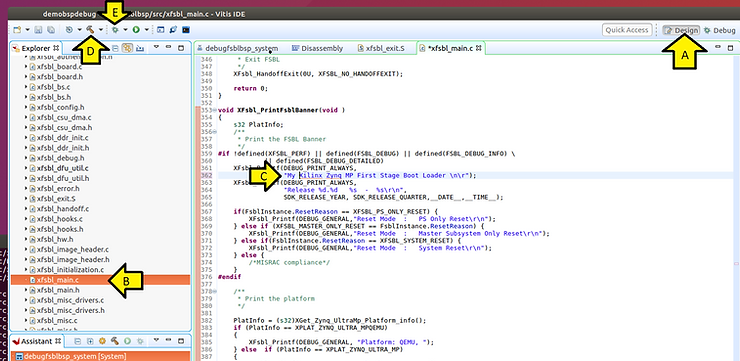Viewport: 740px width, 361px height.
Task: Click the build configuration icon in main toolbar
Action: coord(69,30)
